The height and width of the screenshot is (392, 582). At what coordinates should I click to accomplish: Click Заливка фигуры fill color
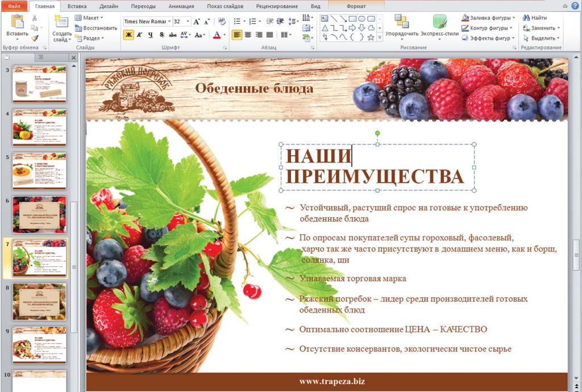(x=488, y=18)
